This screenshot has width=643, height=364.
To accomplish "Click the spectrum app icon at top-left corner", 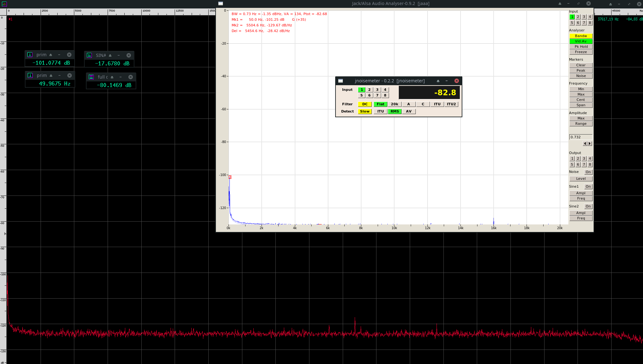I will coord(4,4).
